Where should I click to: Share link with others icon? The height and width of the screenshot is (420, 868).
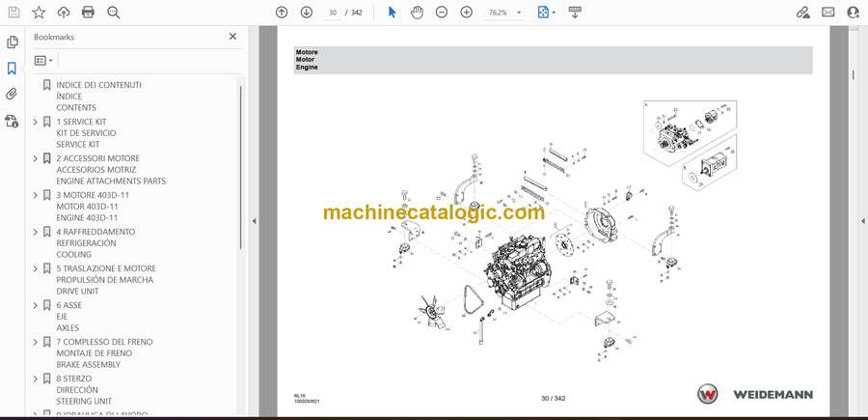pyautogui.click(x=802, y=13)
